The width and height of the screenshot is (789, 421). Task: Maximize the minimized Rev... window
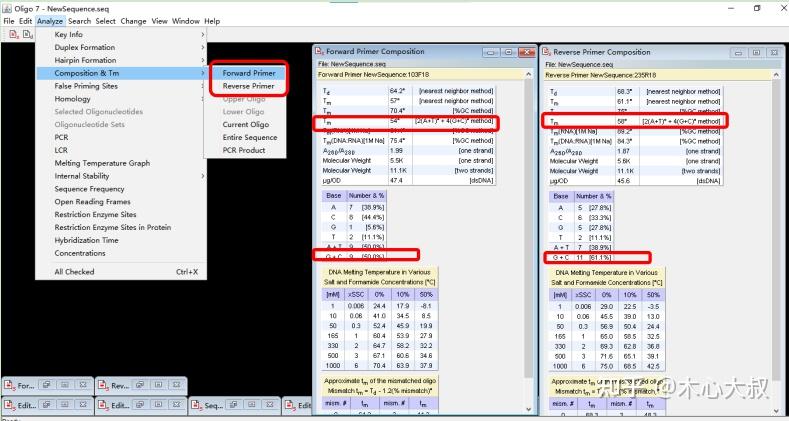tap(158, 385)
